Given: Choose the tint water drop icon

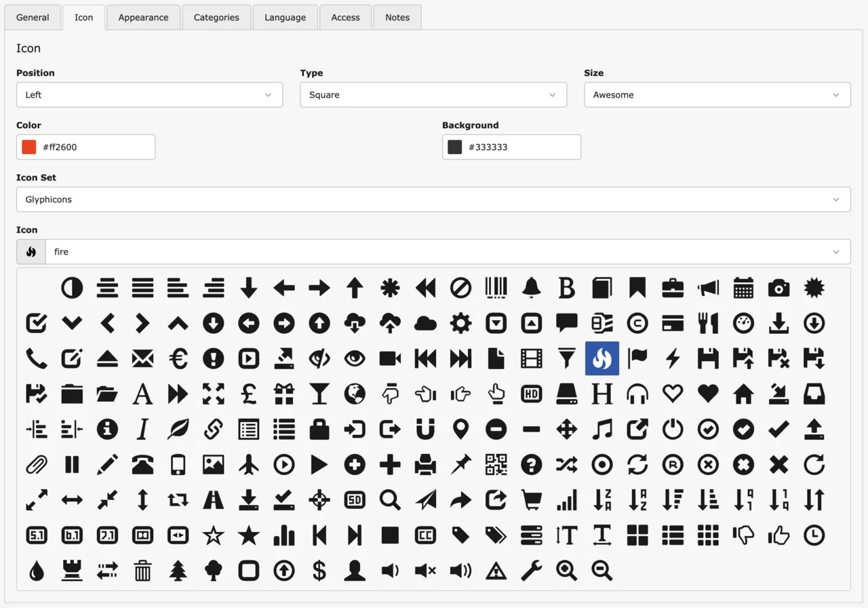Looking at the screenshot, I should (x=37, y=571).
